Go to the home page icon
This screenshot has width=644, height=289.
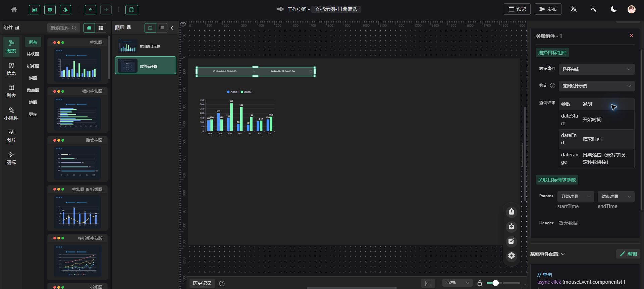(14, 10)
